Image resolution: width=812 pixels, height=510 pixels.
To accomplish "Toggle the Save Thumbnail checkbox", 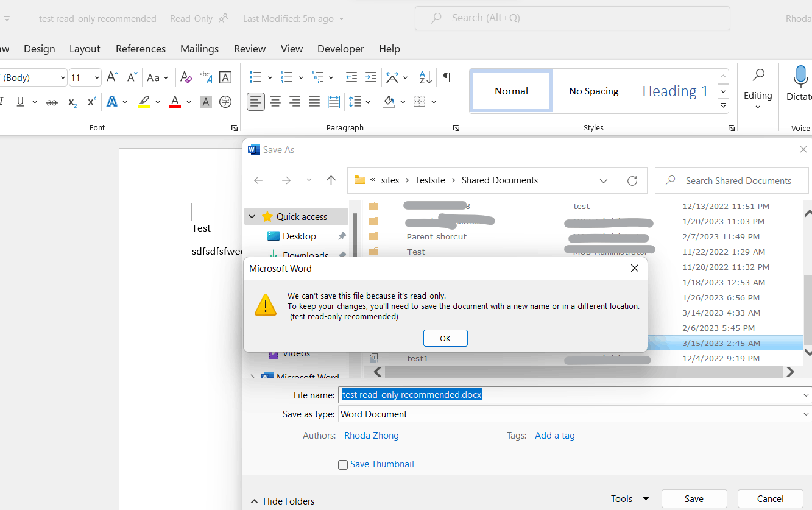I will 343,465.
